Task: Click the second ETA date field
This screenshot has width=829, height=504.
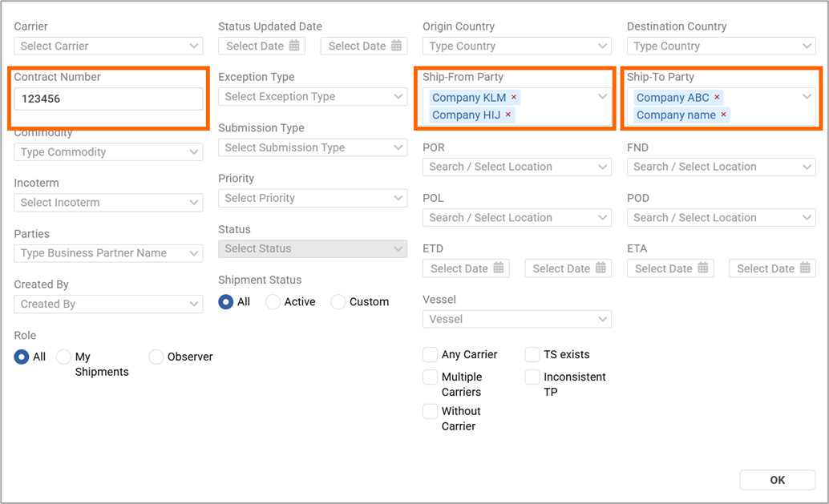Action: pyautogui.click(x=772, y=268)
